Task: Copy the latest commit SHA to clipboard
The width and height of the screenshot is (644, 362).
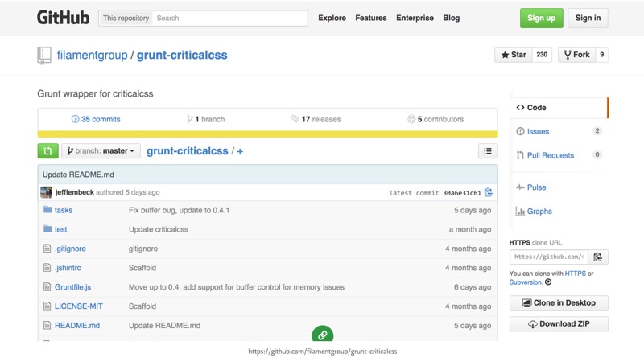Action: [x=488, y=192]
